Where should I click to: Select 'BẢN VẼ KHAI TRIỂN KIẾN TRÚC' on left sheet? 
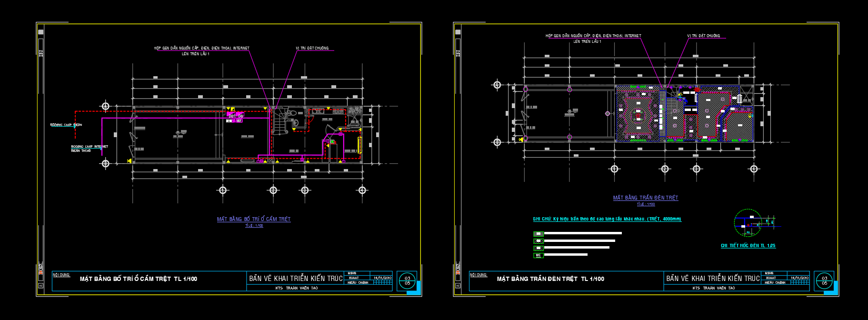coord(296,279)
